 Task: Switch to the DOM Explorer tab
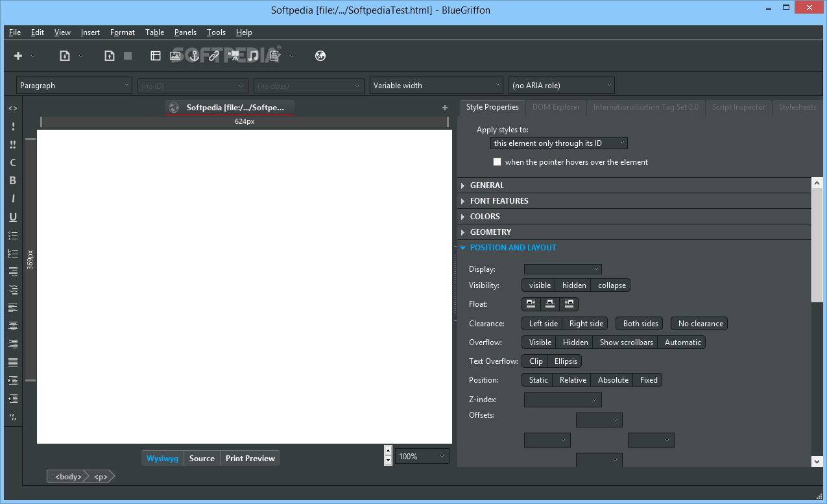pos(556,107)
